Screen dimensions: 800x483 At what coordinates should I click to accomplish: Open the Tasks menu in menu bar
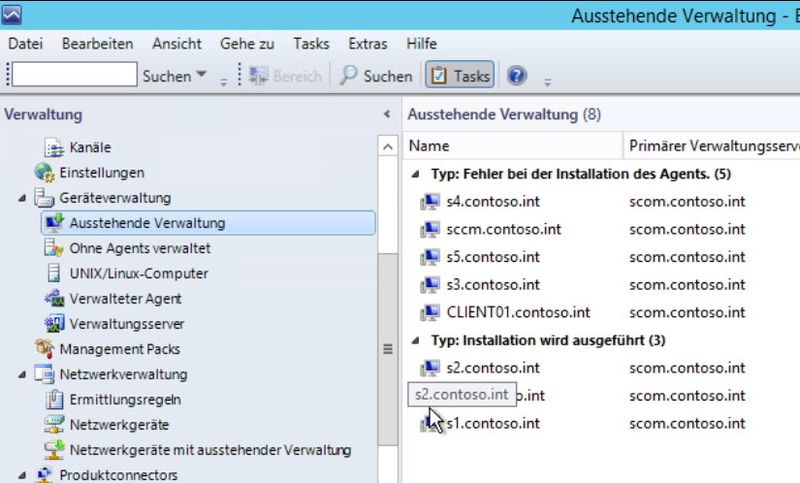tap(311, 44)
